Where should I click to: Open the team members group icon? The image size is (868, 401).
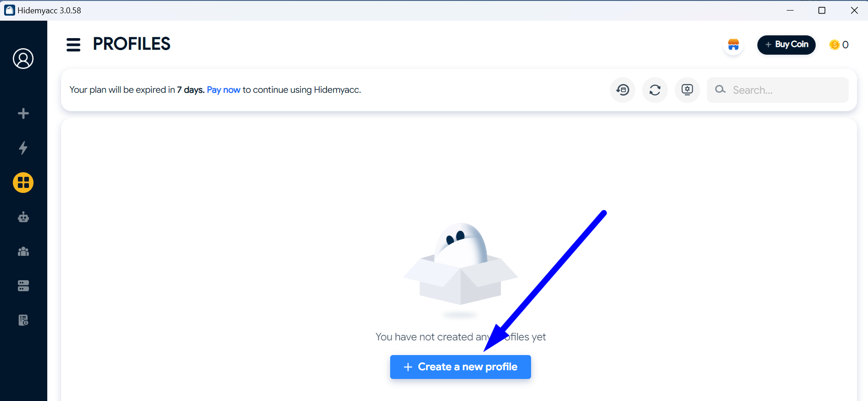[23, 251]
